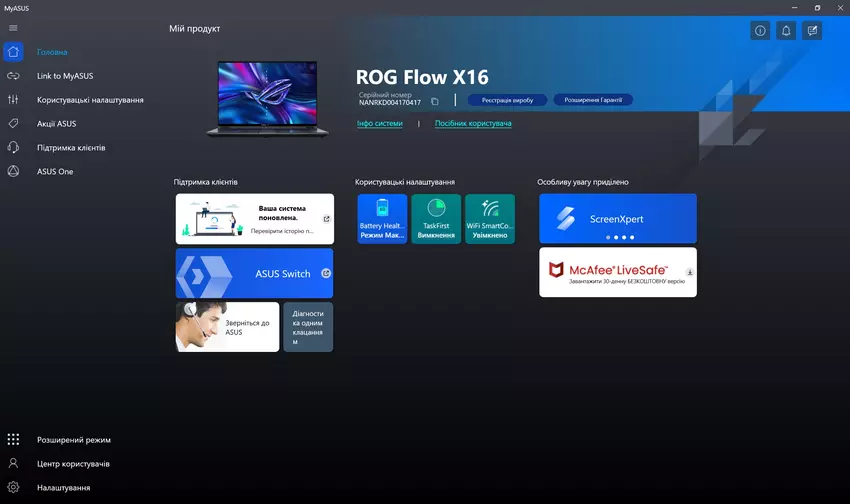The width and height of the screenshot is (850, 504).
Task: Go to Користувацькі налаштування in sidebar
Action: [90, 100]
